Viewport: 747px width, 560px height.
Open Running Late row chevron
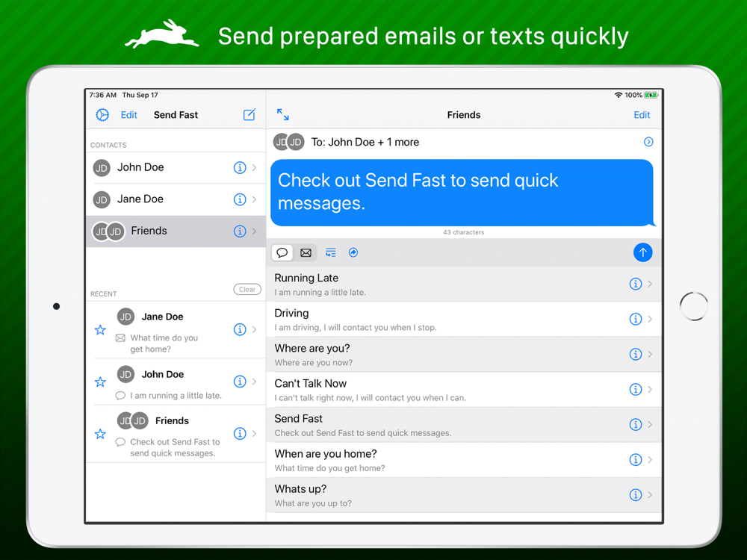pos(651,284)
